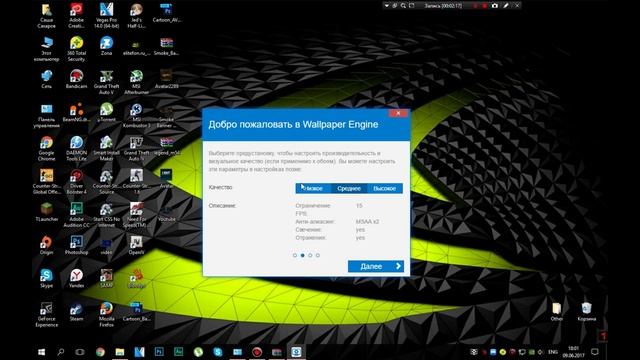Image resolution: width=640 pixels, height=360 pixels.
Task: Open Smart Install Maker desktop shortcut
Action: (x=107, y=149)
